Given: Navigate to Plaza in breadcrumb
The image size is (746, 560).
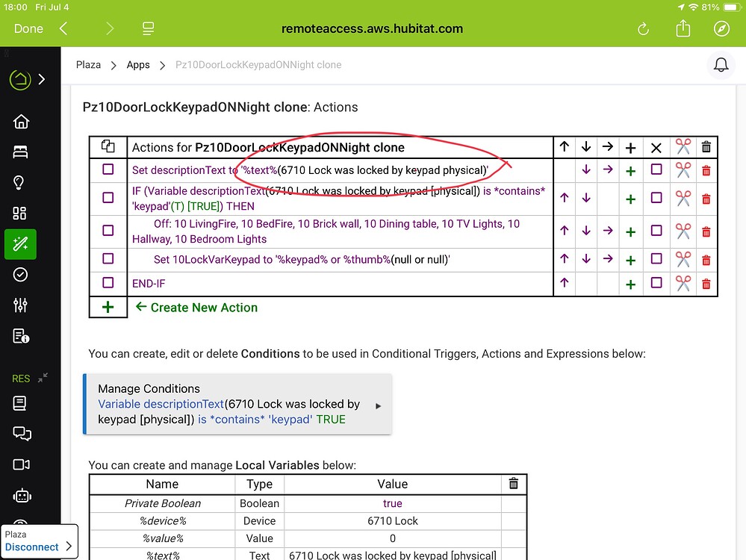Looking at the screenshot, I should click(x=88, y=65).
